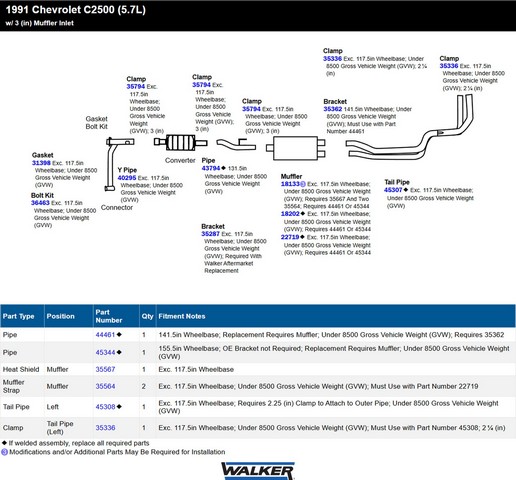
Task: Open gasket part number 31398
Action: (41, 163)
